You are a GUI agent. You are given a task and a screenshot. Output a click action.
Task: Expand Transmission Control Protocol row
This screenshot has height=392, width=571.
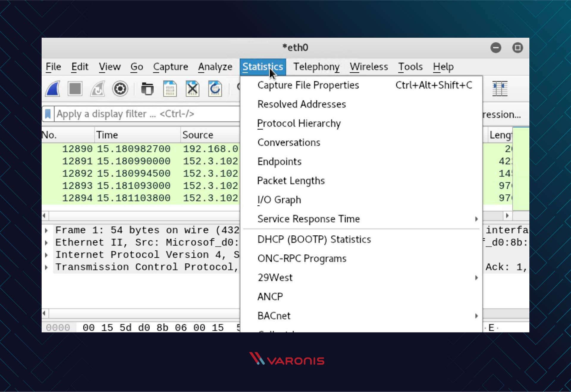pos(46,267)
